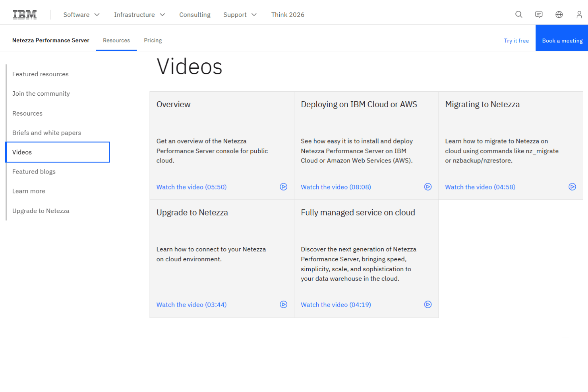Click the Try it free link
588x392 pixels.
pyautogui.click(x=516, y=41)
